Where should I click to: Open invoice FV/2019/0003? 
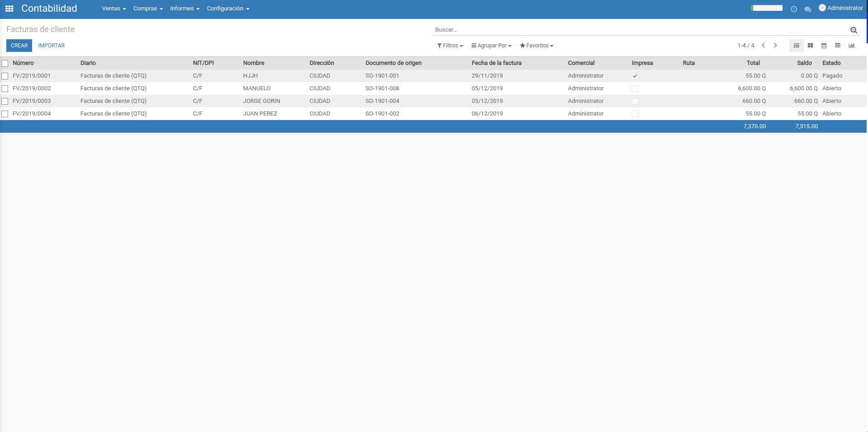click(32, 101)
